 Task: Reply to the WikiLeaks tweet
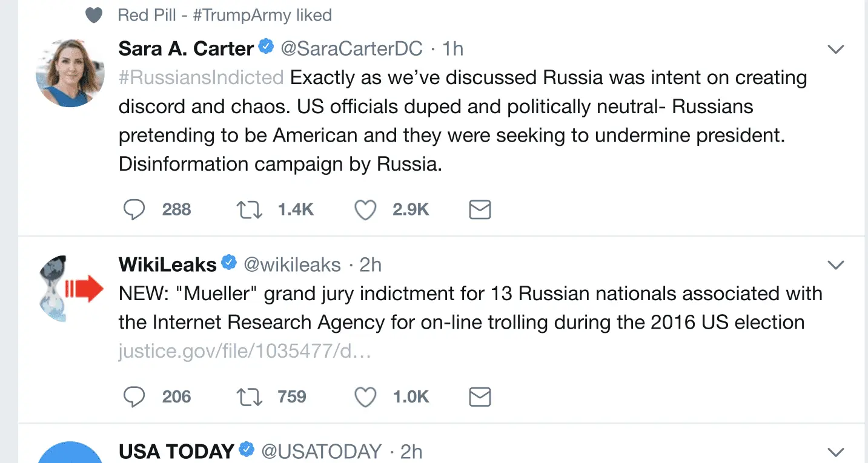coord(134,397)
